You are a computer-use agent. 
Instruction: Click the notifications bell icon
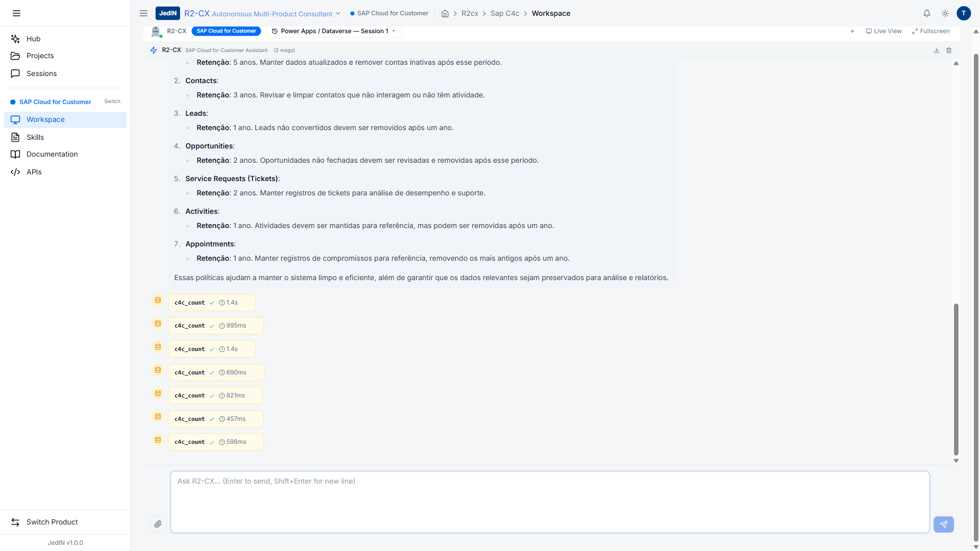click(926, 14)
